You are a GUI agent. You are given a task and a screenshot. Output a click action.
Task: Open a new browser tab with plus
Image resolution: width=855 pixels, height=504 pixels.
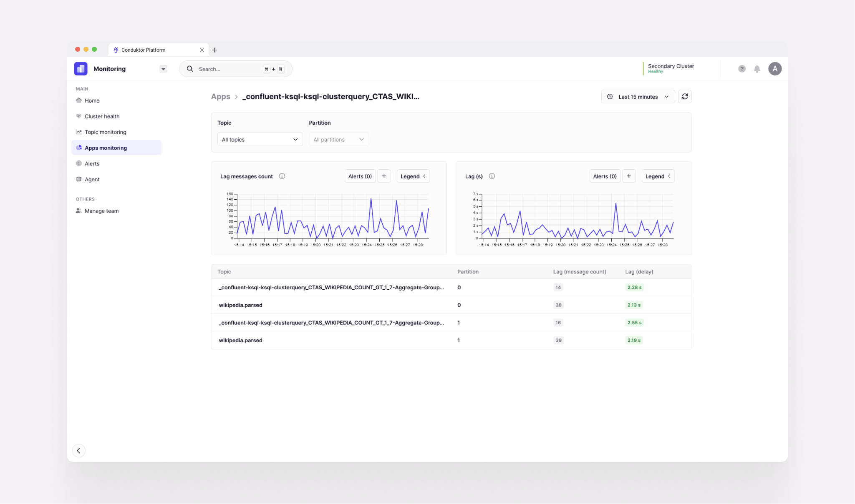tap(214, 50)
